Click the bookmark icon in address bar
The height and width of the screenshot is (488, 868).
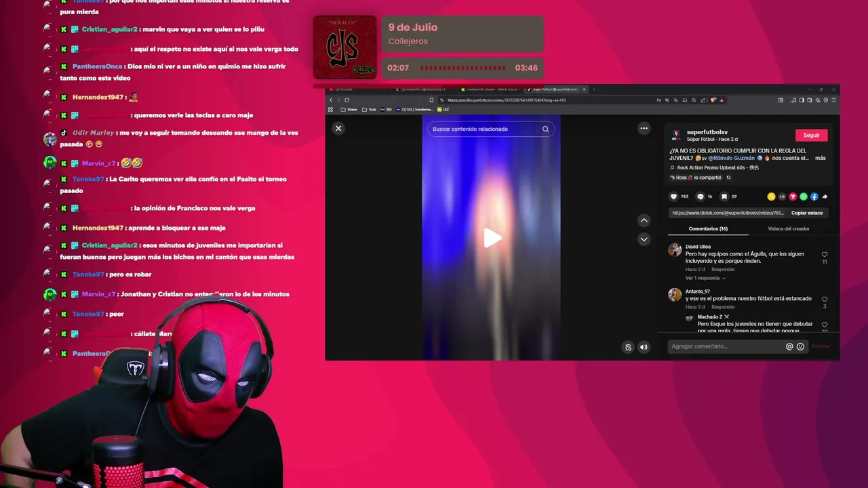tap(431, 100)
